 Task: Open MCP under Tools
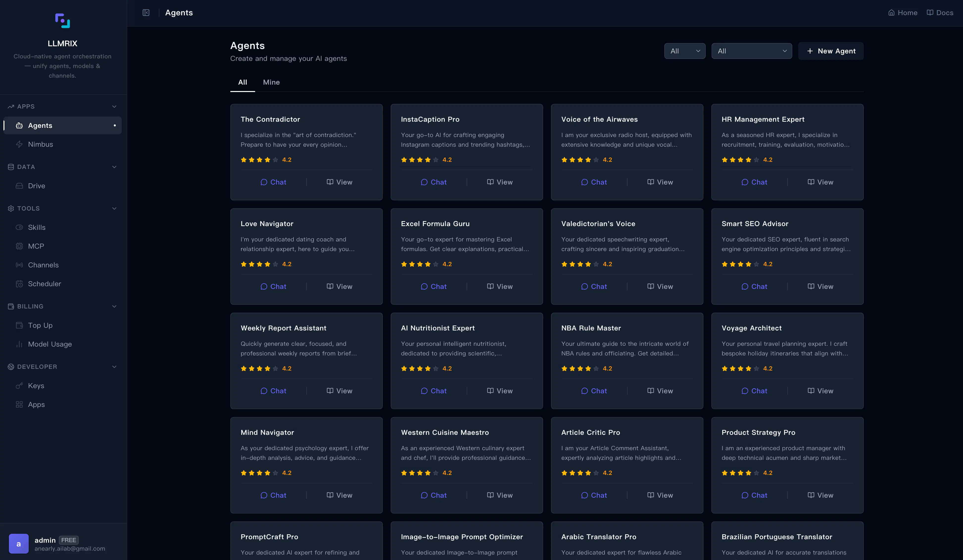(63, 246)
